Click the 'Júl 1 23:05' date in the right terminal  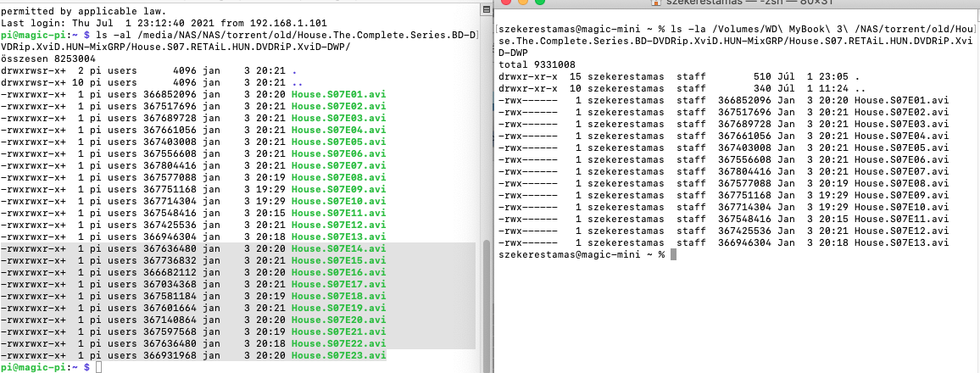813,75
